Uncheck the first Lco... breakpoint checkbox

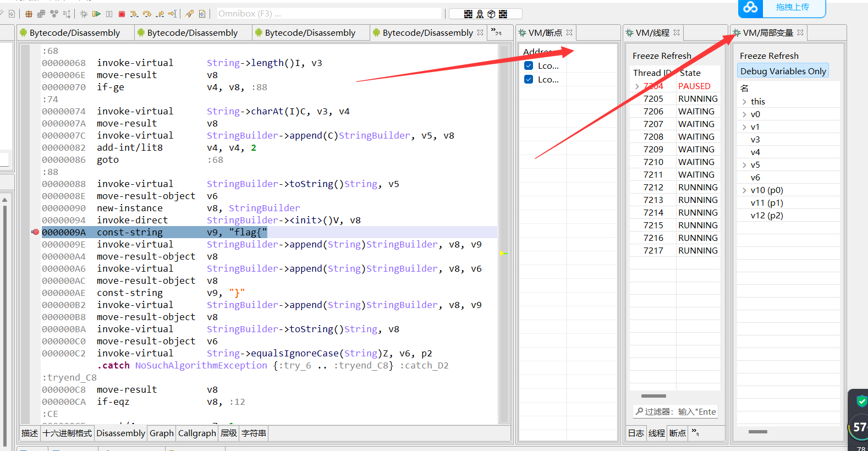coord(529,65)
